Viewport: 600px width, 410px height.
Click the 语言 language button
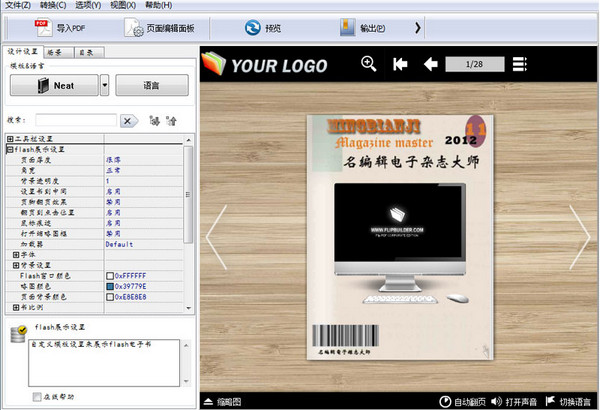[x=152, y=85]
